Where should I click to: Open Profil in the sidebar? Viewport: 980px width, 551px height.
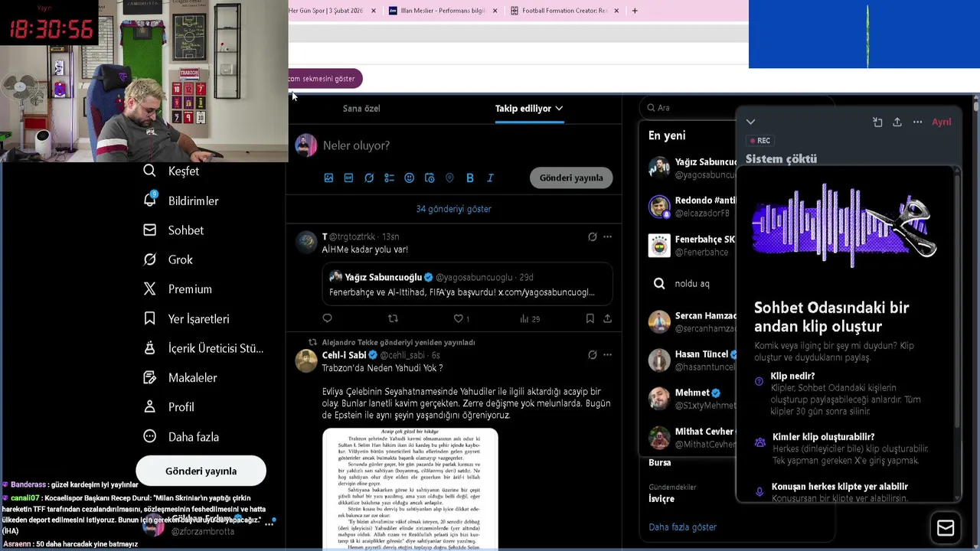(168, 407)
